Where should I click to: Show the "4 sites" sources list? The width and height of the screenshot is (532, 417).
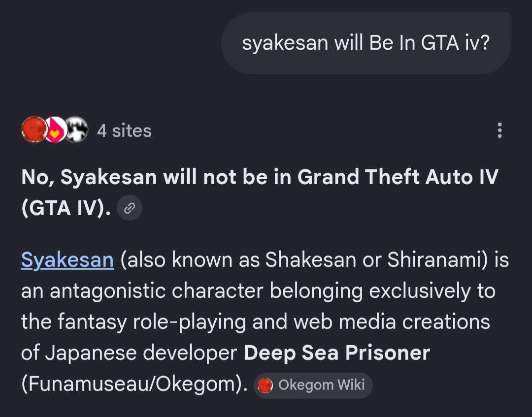pos(124,131)
